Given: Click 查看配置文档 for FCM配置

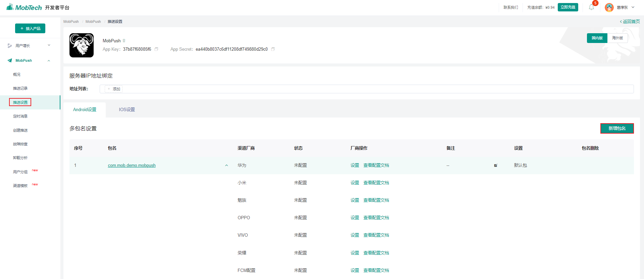Looking at the screenshot, I should point(376,270).
